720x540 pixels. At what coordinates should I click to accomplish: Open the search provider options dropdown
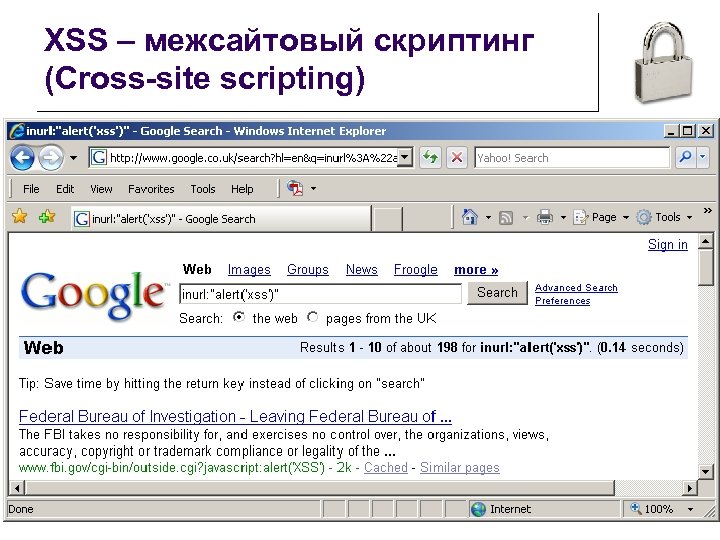click(703, 158)
